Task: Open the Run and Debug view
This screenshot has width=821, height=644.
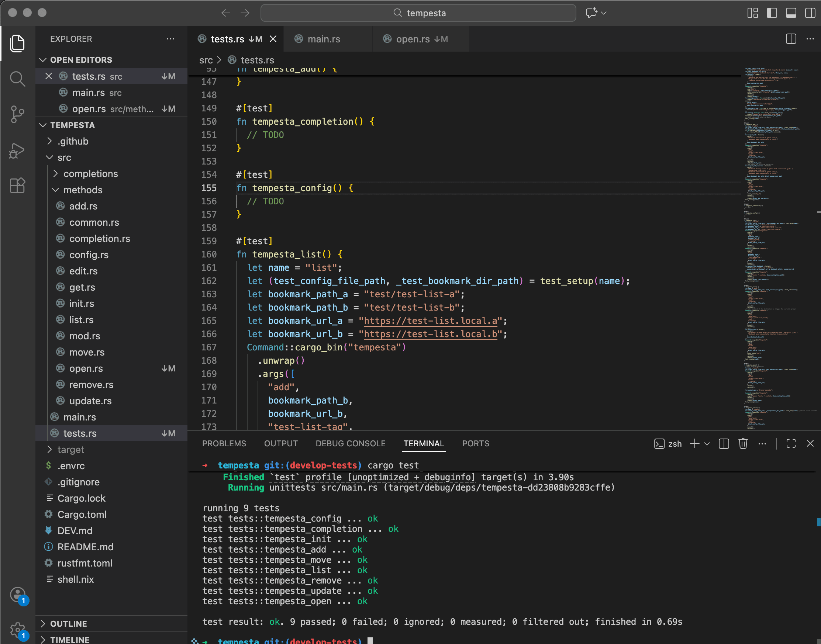Action: point(17,150)
